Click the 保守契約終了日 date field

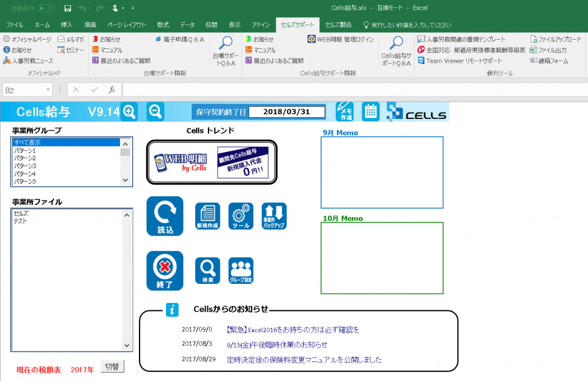coord(287,112)
